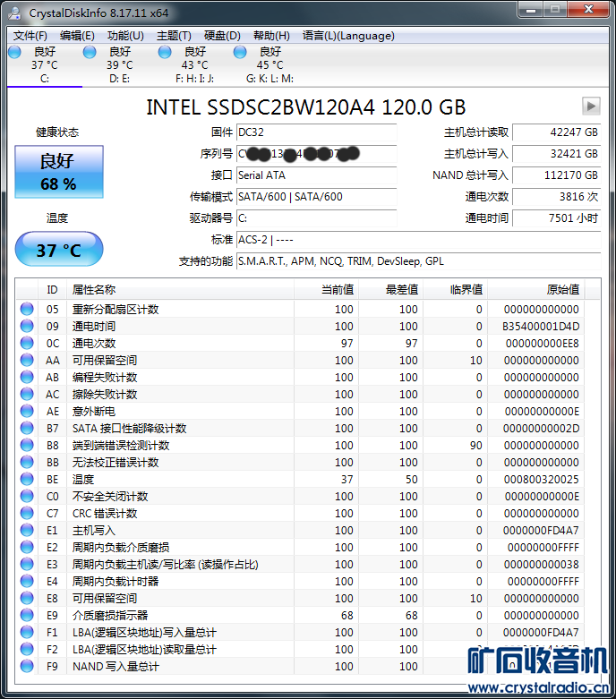Click the next disk arrow button
This screenshot has height=699, width=616.
click(x=591, y=107)
